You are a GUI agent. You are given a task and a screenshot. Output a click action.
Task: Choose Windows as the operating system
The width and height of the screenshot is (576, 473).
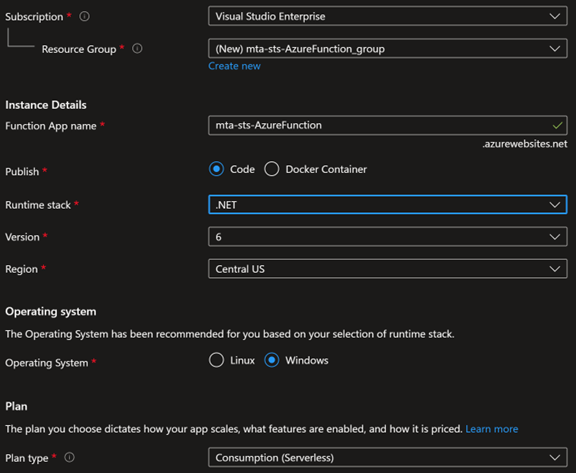pyautogui.click(x=271, y=360)
